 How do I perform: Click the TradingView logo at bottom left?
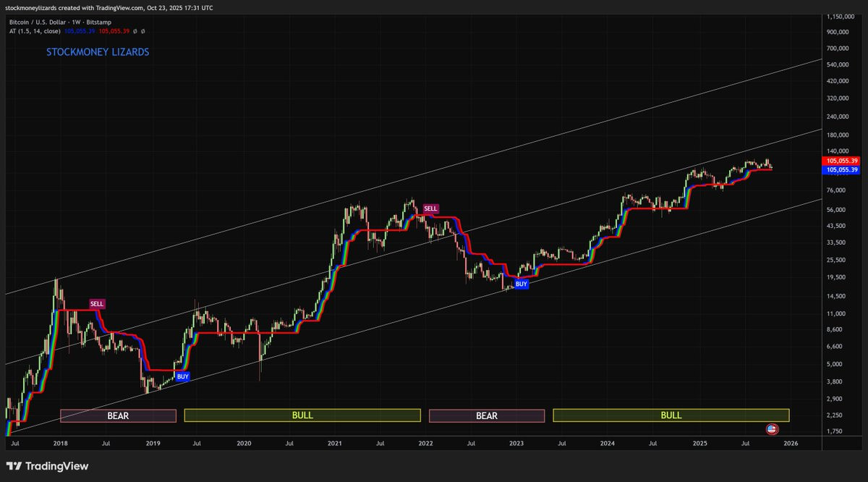coord(47,466)
